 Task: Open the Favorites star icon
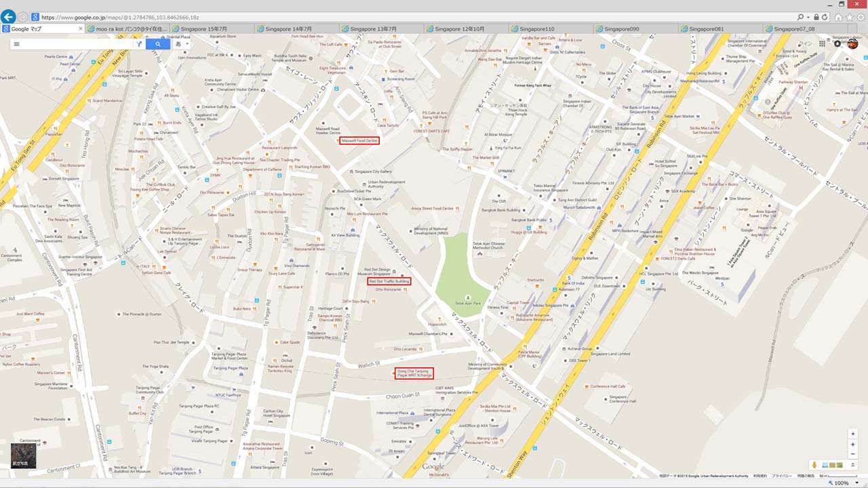point(850,18)
